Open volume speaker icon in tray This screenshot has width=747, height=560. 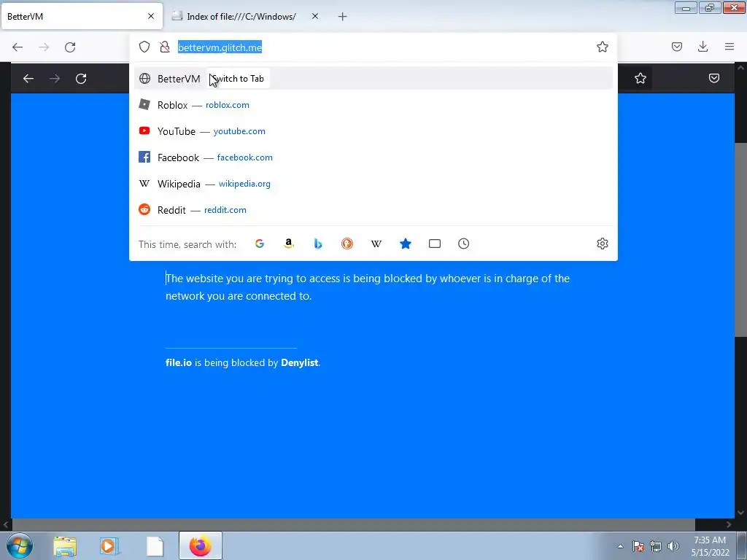click(673, 546)
